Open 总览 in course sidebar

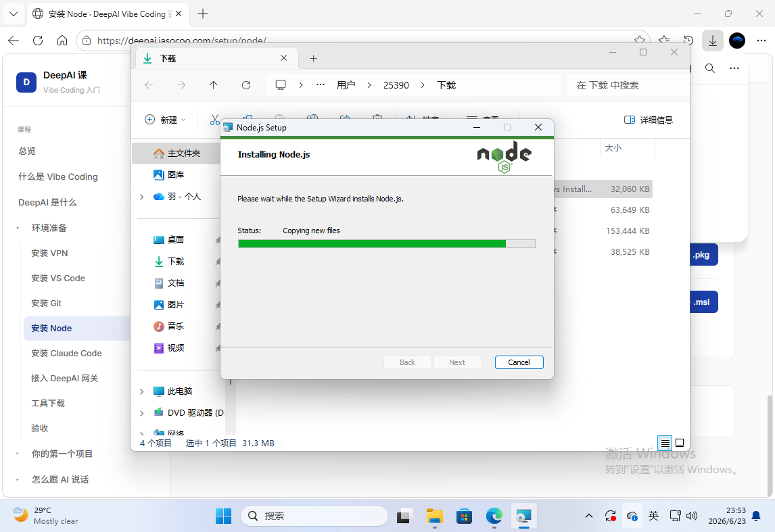(27, 151)
